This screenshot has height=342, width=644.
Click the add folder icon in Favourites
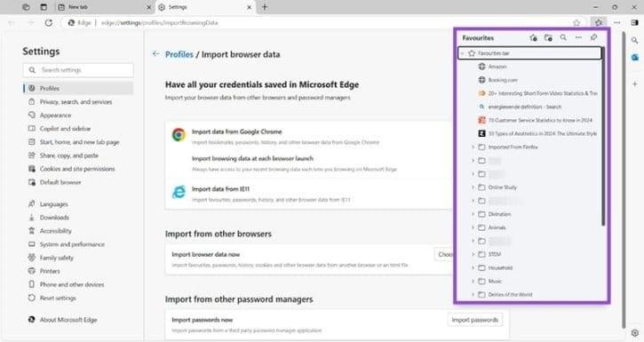click(548, 38)
